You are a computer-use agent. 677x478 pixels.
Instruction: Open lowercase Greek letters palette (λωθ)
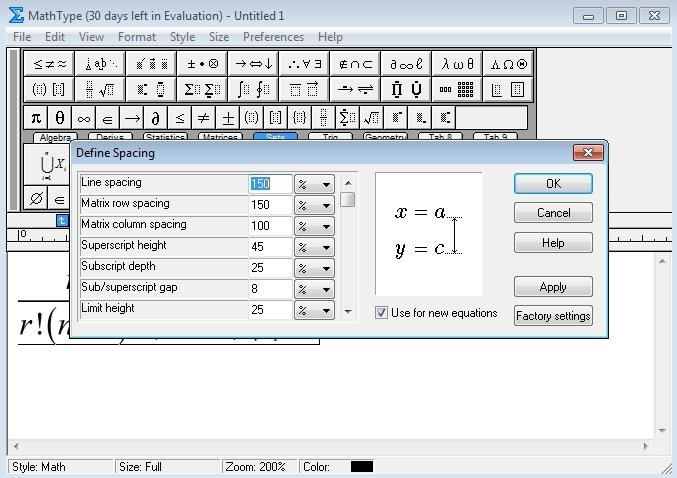click(457, 64)
